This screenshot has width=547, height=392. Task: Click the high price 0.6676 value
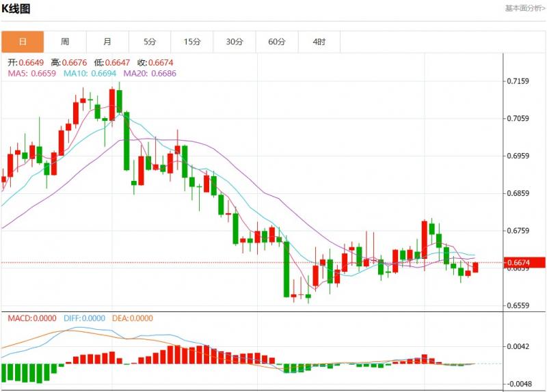(x=75, y=63)
